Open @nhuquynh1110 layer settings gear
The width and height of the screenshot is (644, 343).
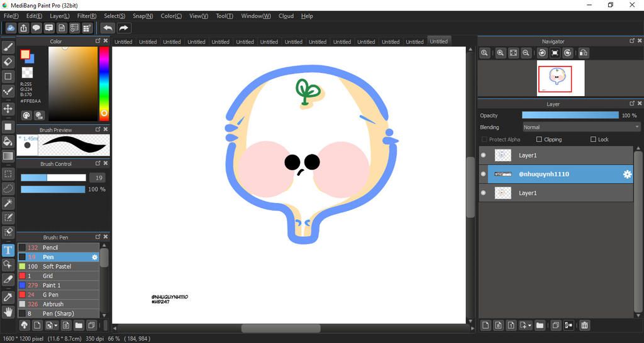click(627, 175)
